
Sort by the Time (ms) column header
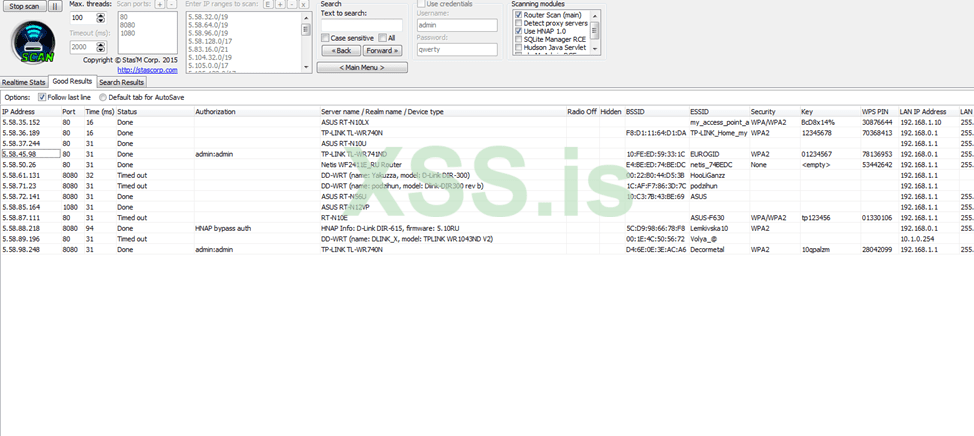99,112
